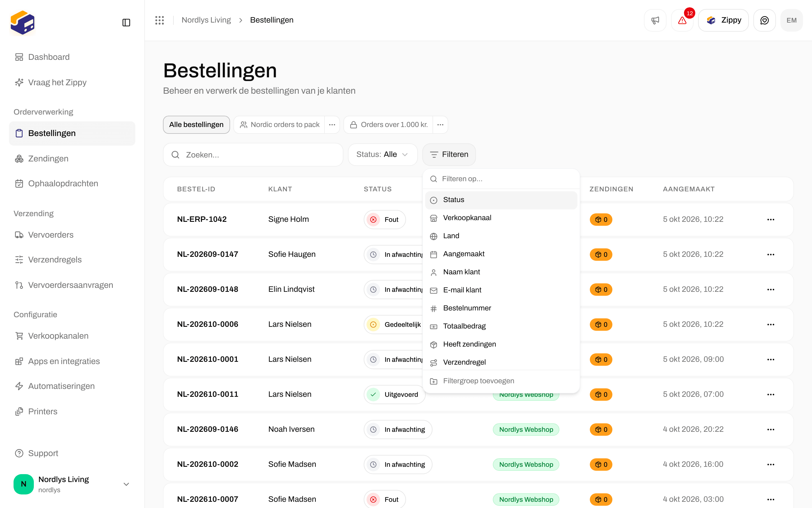Open alerts with 12 notifications
Image resolution: width=812 pixels, height=508 pixels.
[682, 20]
